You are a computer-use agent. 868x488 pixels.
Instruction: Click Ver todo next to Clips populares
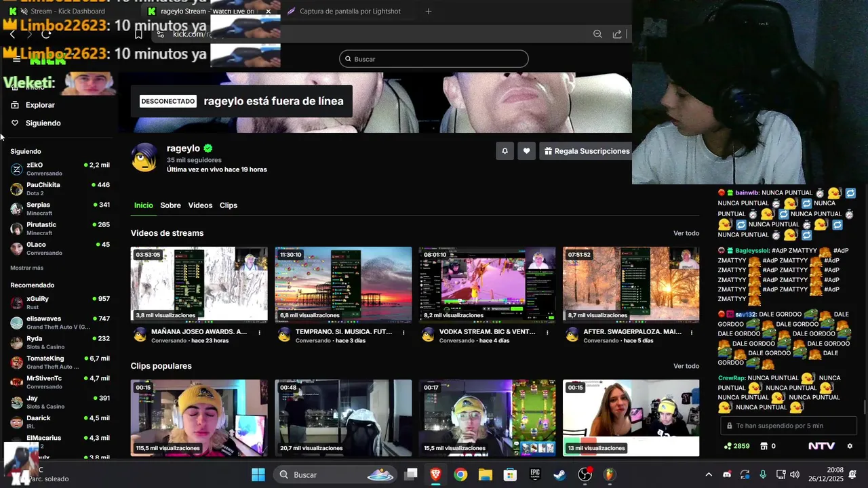[686, 366]
